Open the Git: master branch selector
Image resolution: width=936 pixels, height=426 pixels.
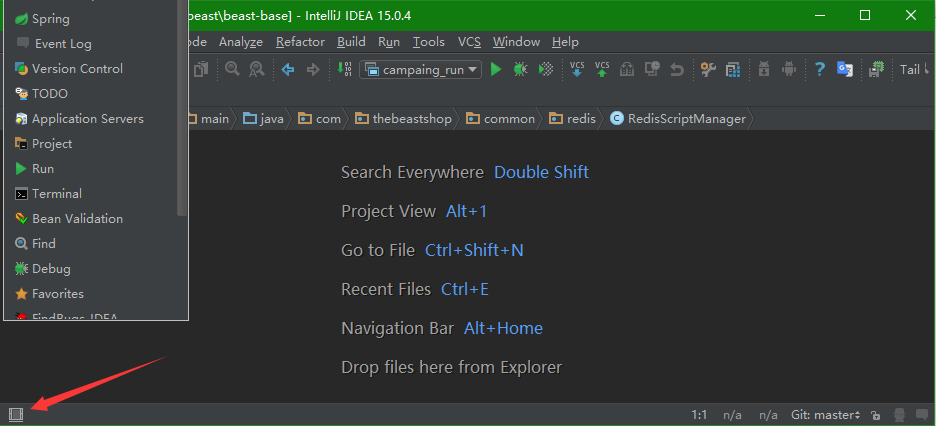pyautogui.click(x=826, y=415)
